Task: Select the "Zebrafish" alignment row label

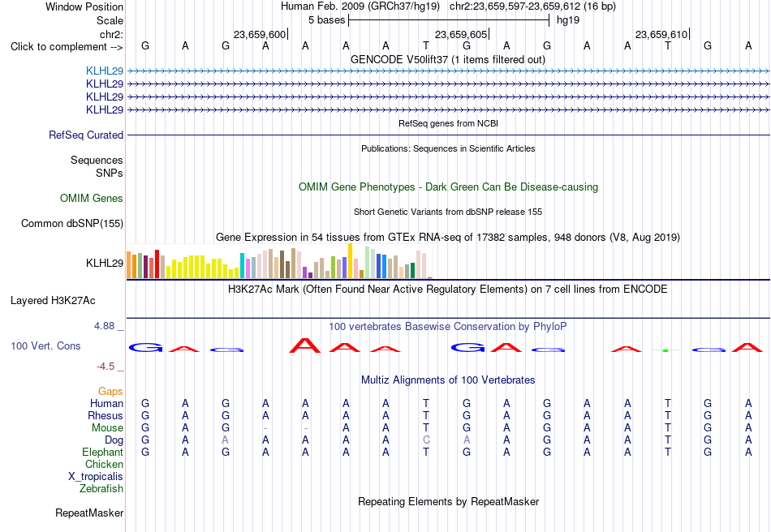Action: 101,489
